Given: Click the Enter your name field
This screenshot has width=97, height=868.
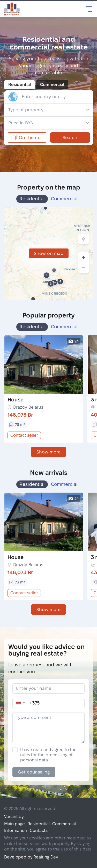Looking at the screenshot, I should 48,689.
